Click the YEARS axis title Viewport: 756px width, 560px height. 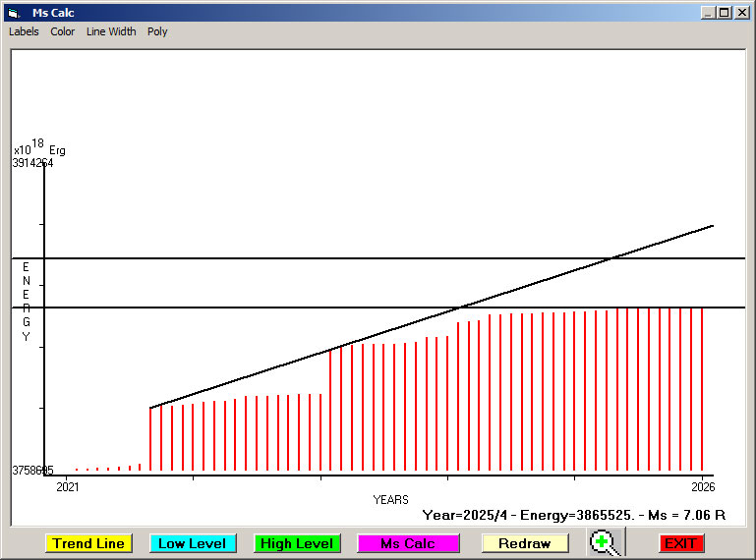coord(390,500)
